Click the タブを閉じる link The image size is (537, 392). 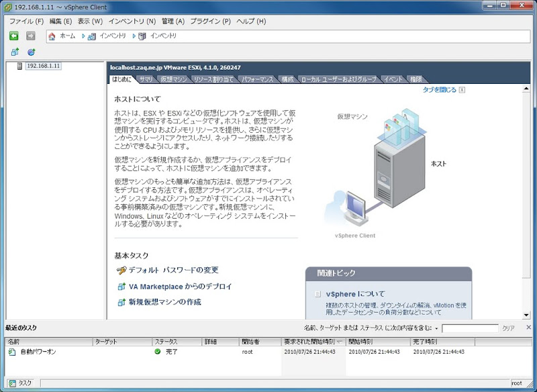pos(440,90)
